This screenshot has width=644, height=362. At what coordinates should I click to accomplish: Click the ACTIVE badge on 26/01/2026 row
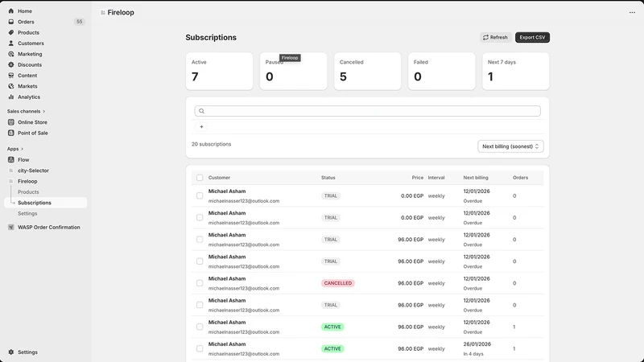332,349
